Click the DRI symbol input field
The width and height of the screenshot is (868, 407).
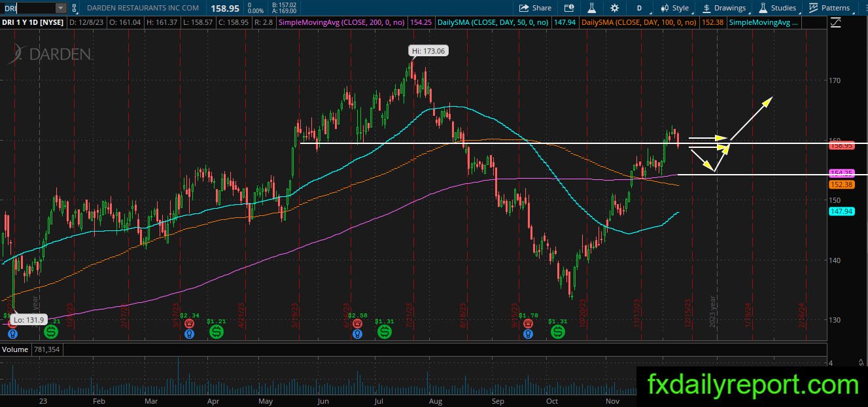coord(28,8)
